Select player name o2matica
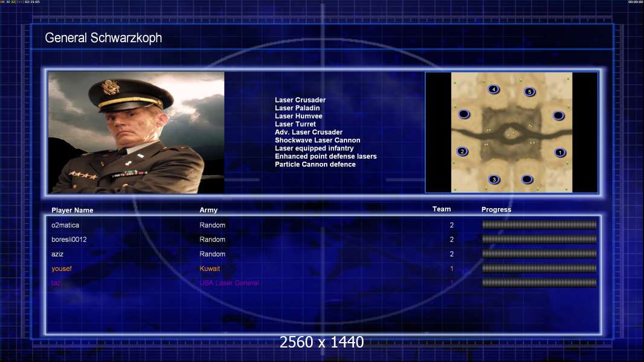Image resolution: width=644 pixels, height=362 pixels. [65, 225]
